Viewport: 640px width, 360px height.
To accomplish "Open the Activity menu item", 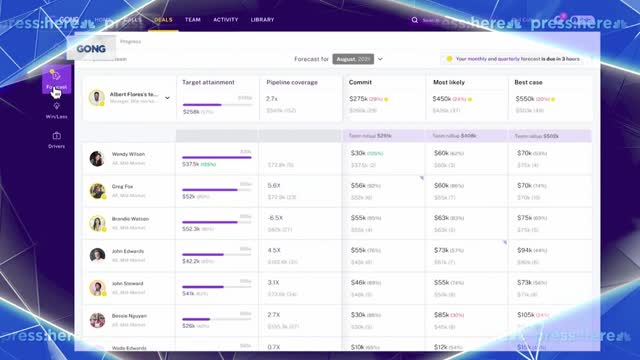I will point(226,20).
